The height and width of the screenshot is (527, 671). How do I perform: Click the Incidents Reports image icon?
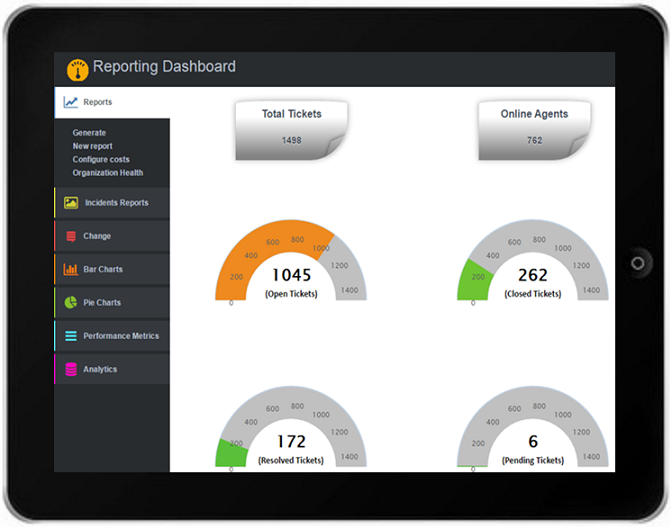tap(70, 203)
